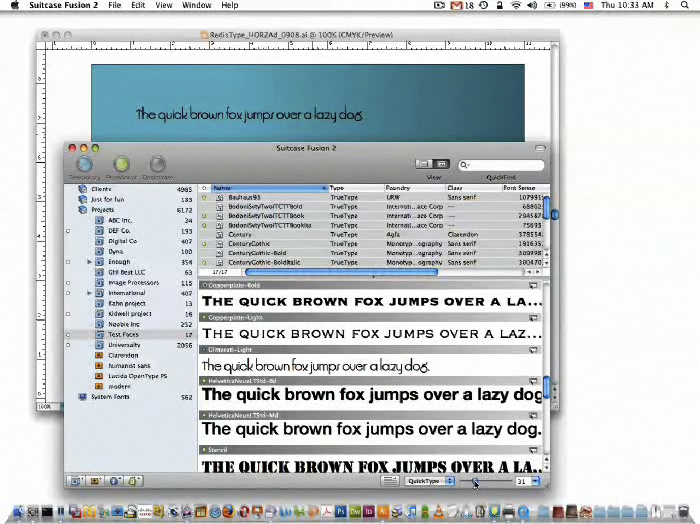Open the View menu
Viewport: 700px width, 524px height.
coord(164,5)
